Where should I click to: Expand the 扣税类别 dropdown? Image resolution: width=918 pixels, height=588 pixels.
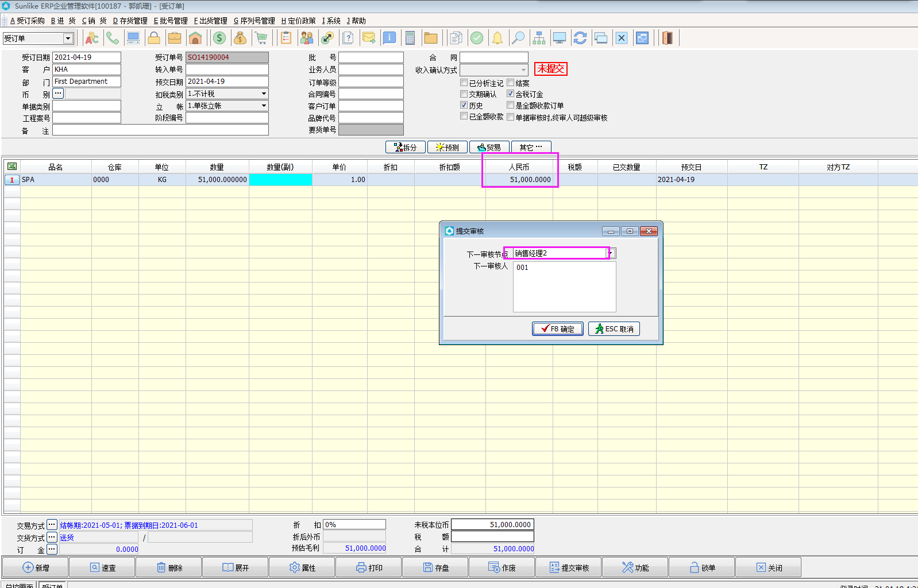point(264,94)
